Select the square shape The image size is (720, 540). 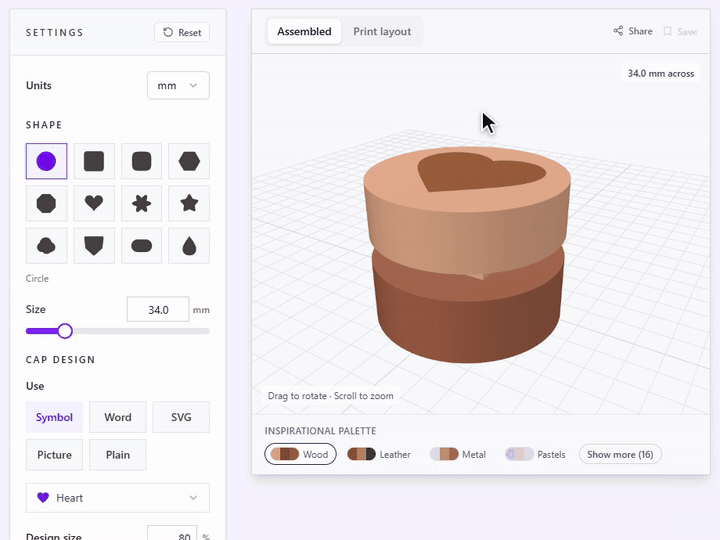(x=94, y=161)
